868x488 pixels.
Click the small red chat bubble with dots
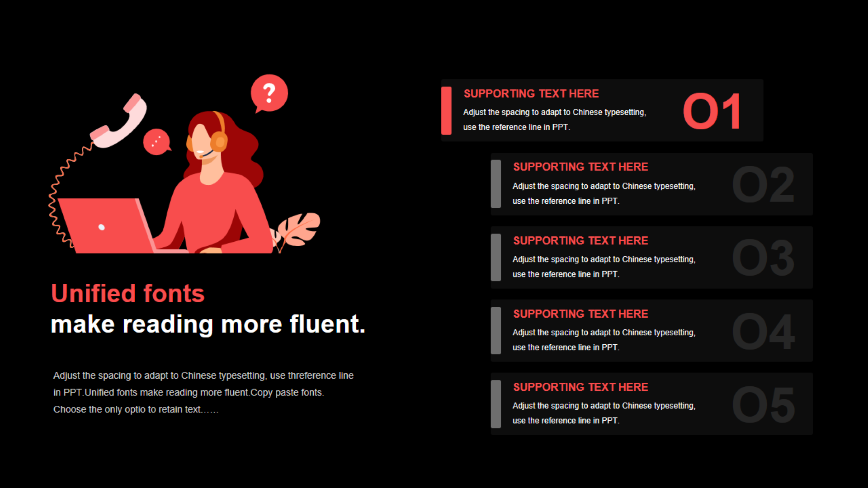click(157, 142)
